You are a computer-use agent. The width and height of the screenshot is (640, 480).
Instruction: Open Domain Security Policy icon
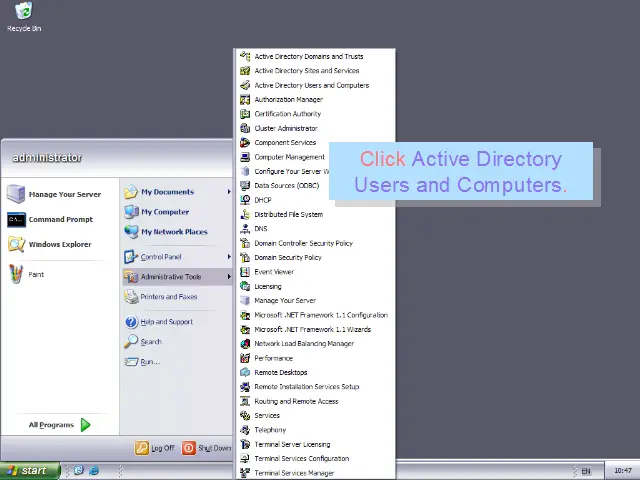pyautogui.click(x=245, y=257)
